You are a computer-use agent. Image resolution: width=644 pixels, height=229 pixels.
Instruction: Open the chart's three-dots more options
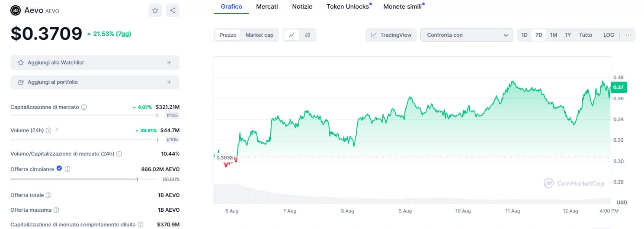(x=628, y=35)
